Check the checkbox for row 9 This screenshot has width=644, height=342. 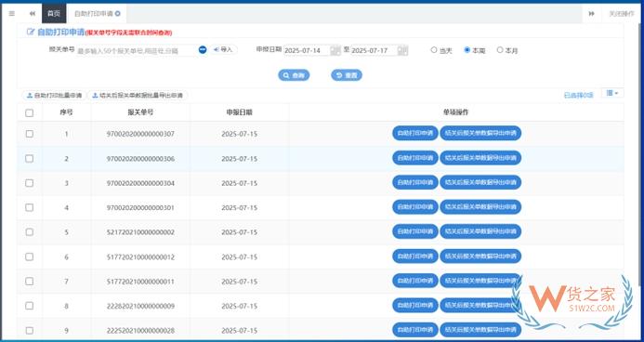click(29, 331)
